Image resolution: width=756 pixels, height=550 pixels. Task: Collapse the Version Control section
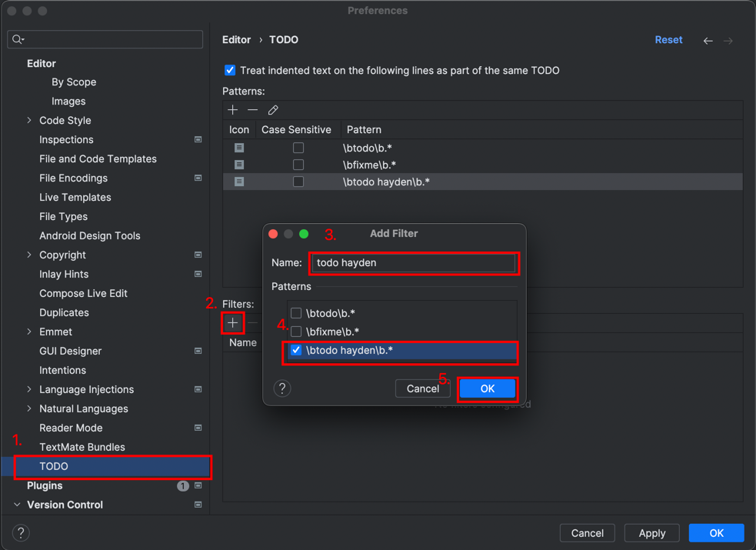click(x=17, y=505)
